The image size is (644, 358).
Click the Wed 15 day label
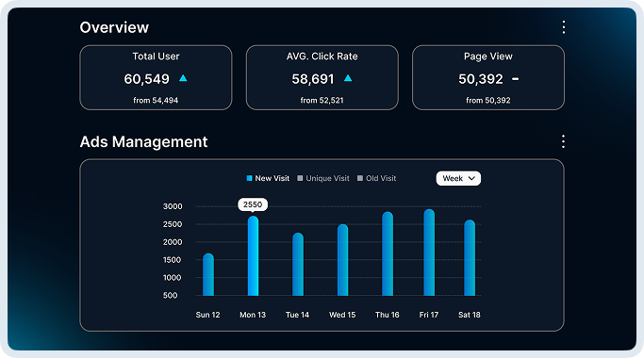(x=342, y=315)
